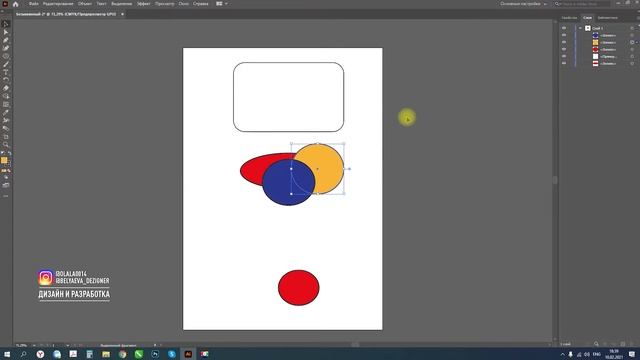640x360 pixels.
Task: Click the Home icon in top bar
Action: pos(16,4)
